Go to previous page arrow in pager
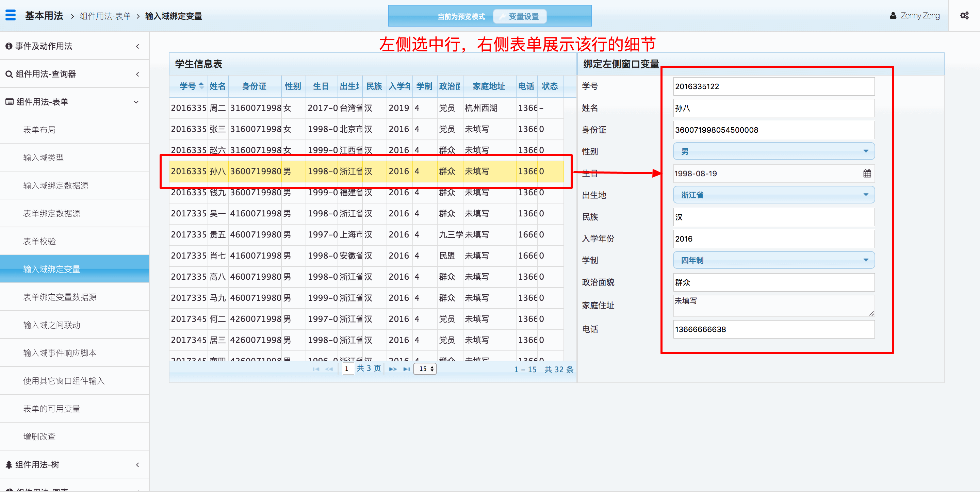 tap(329, 369)
